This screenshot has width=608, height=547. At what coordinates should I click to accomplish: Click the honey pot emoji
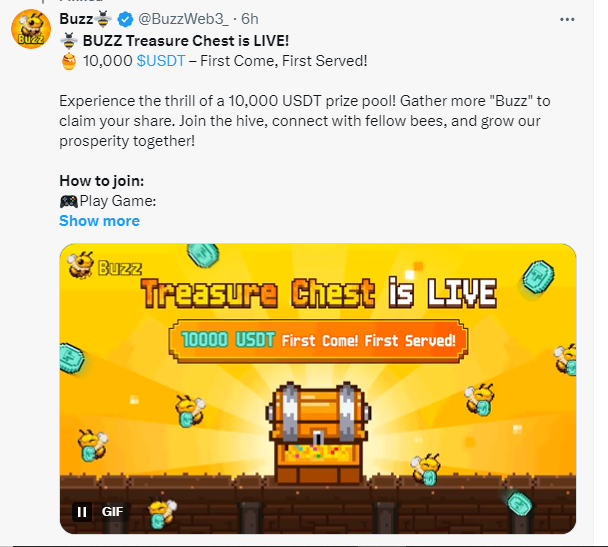click(x=69, y=61)
